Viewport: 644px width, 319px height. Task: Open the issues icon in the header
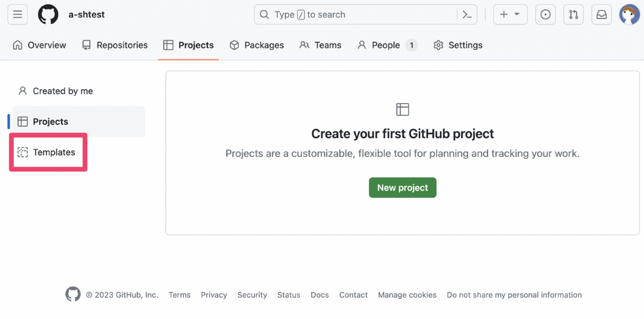(x=545, y=15)
